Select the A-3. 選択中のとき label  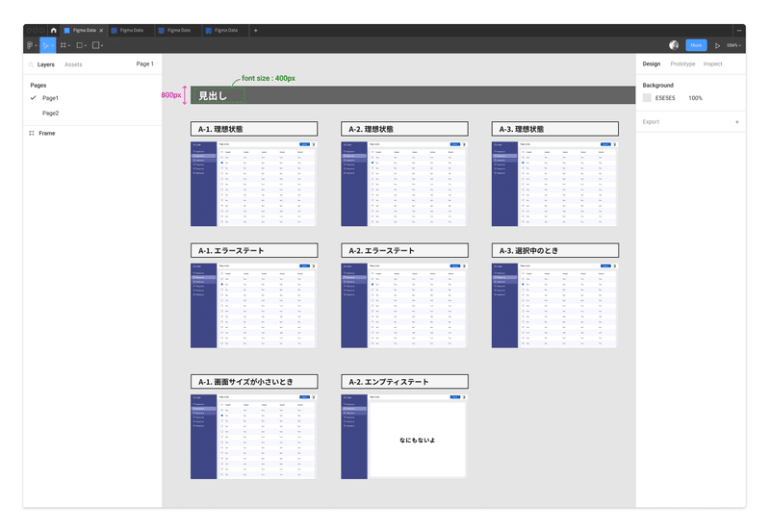(555, 250)
